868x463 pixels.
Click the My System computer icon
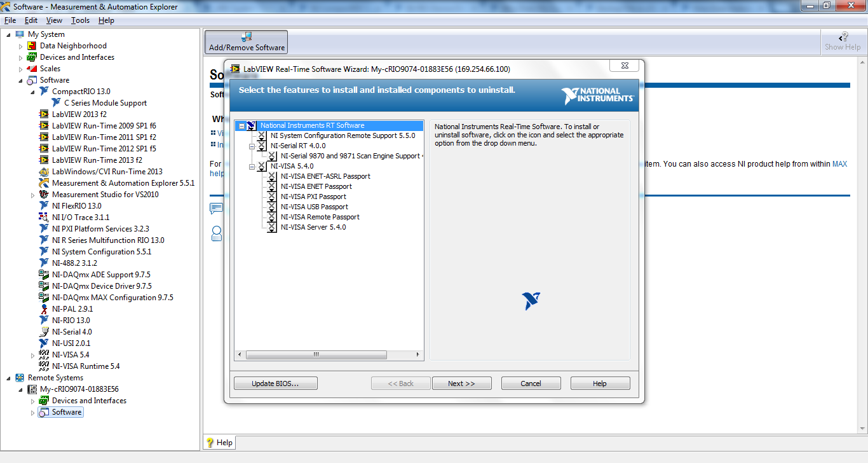[x=20, y=34]
